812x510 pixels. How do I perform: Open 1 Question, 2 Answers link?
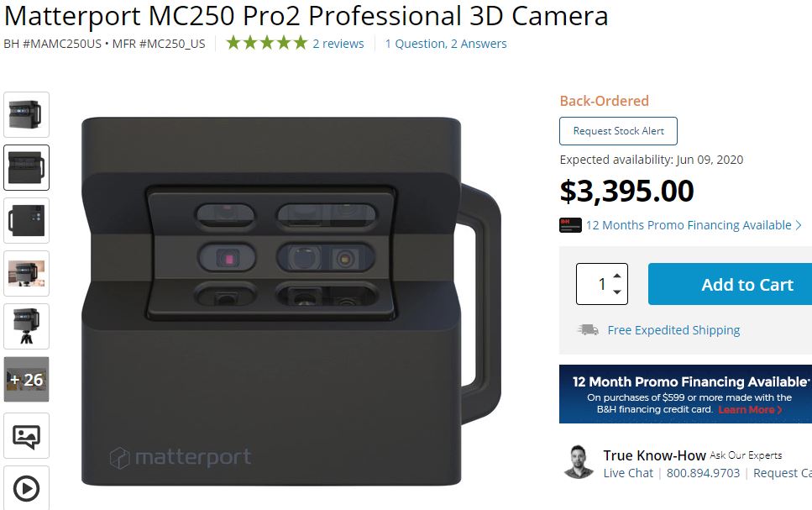click(446, 44)
